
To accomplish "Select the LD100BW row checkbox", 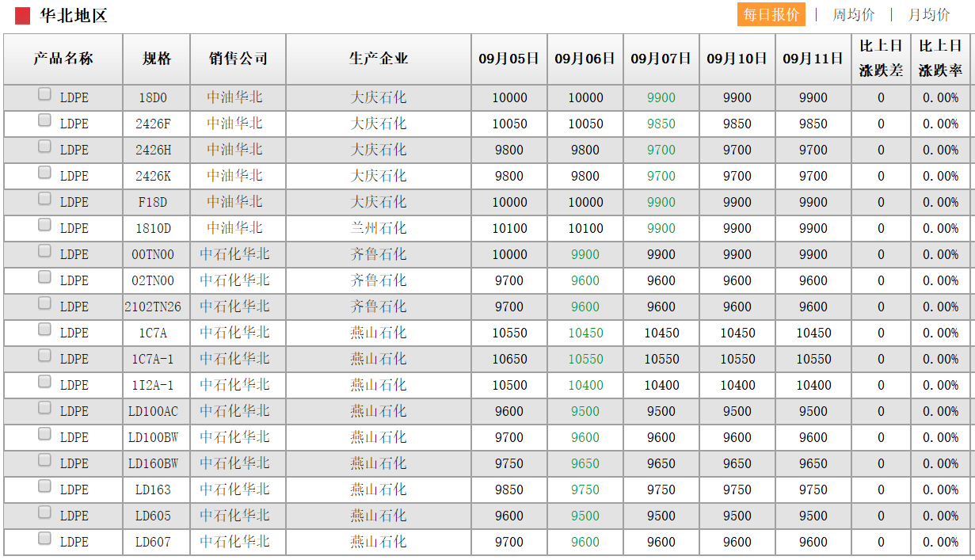I will click(45, 434).
